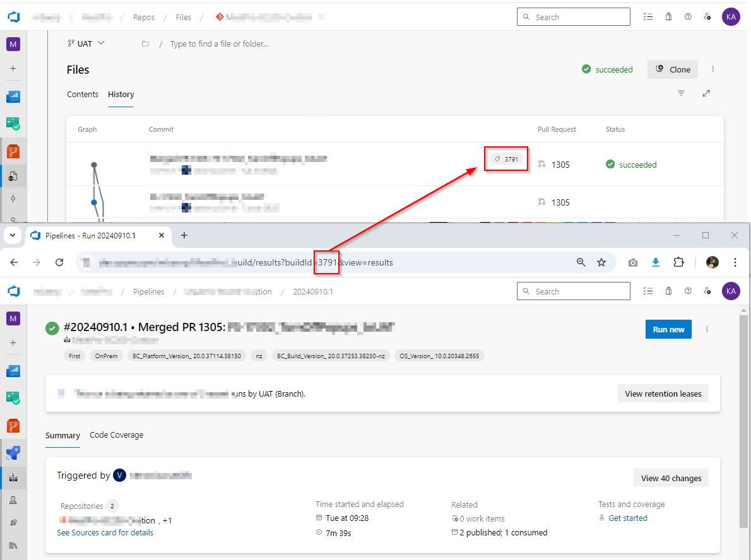Viewport: 751px width, 560px height.
Task: Click the fullscreen expand icon in Files
Action: coord(706,93)
